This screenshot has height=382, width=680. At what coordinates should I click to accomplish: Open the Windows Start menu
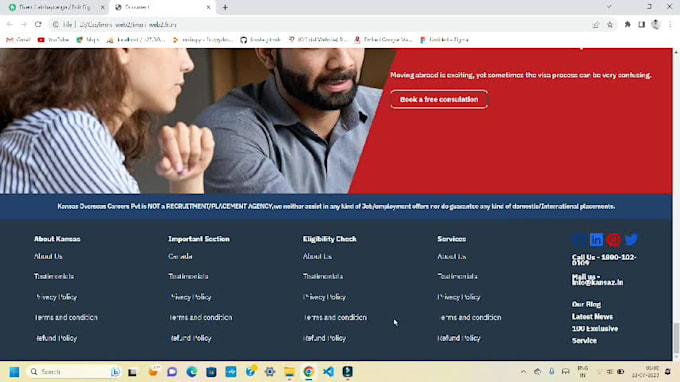[14, 372]
